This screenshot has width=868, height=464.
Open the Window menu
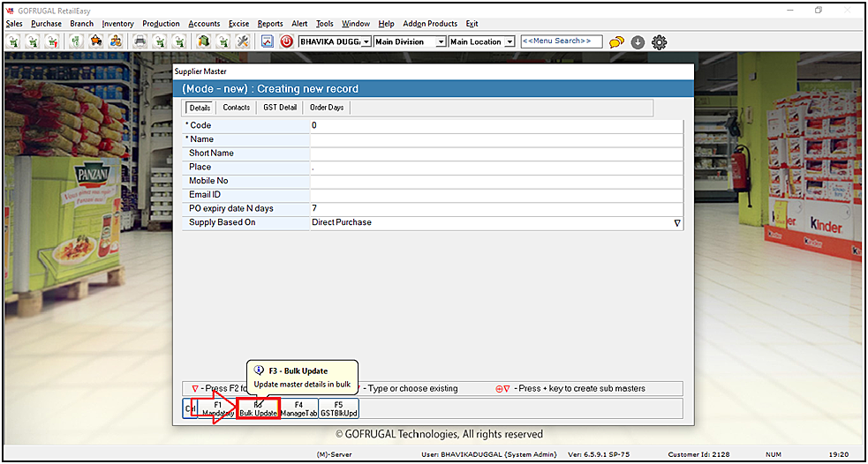click(356, 24)
